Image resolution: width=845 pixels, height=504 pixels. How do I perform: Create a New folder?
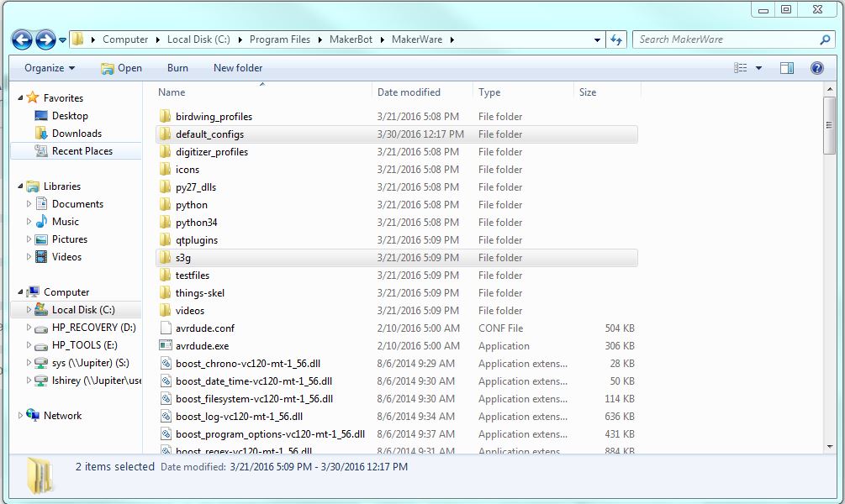pos(238,68)
